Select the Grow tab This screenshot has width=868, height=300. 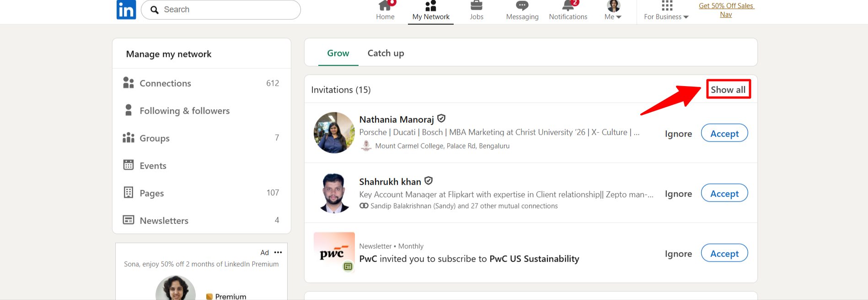click(338, 53)
